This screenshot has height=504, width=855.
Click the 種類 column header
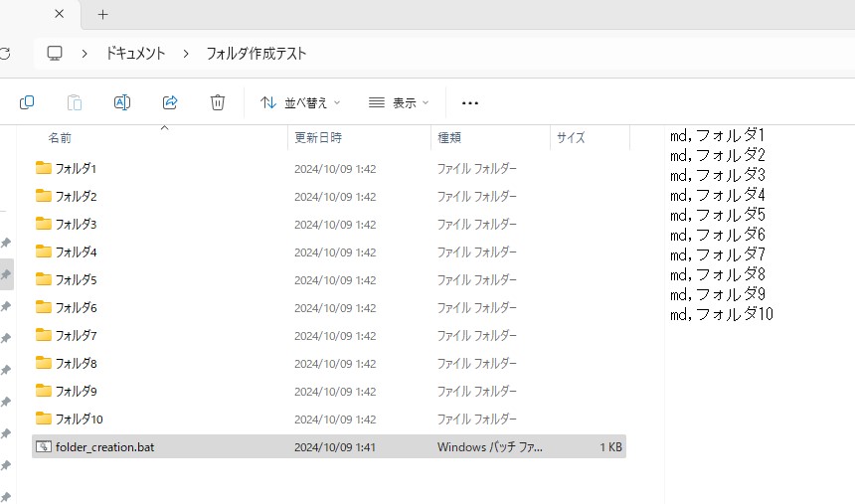tap(449, 138)
